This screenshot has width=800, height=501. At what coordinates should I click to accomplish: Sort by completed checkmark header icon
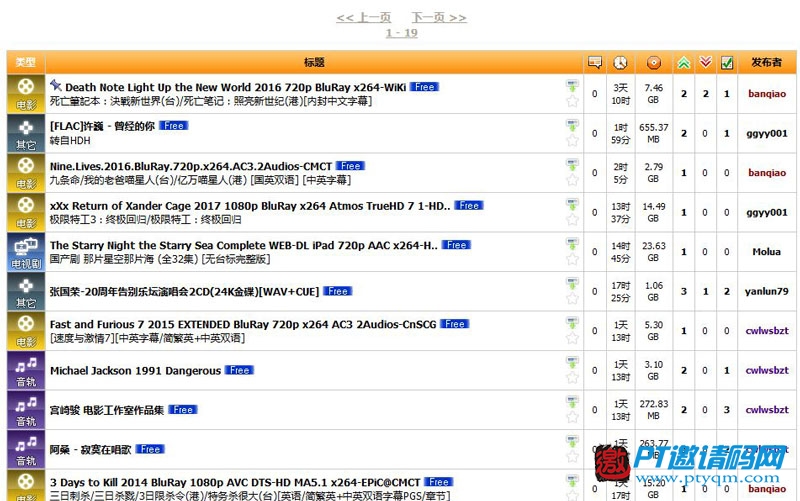click(727, 62)
